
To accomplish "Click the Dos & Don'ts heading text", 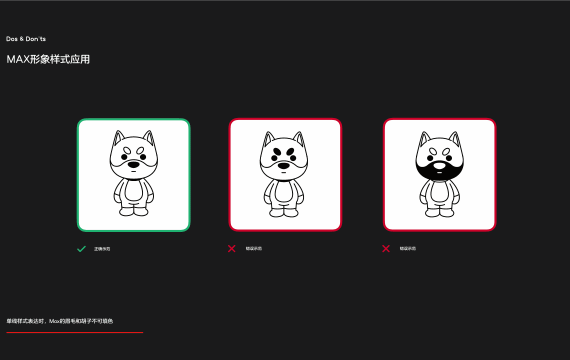I will point(26,39).
